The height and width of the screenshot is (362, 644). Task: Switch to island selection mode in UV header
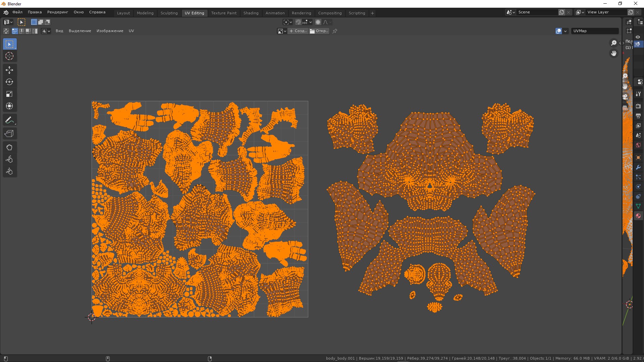tap(35, 31)
